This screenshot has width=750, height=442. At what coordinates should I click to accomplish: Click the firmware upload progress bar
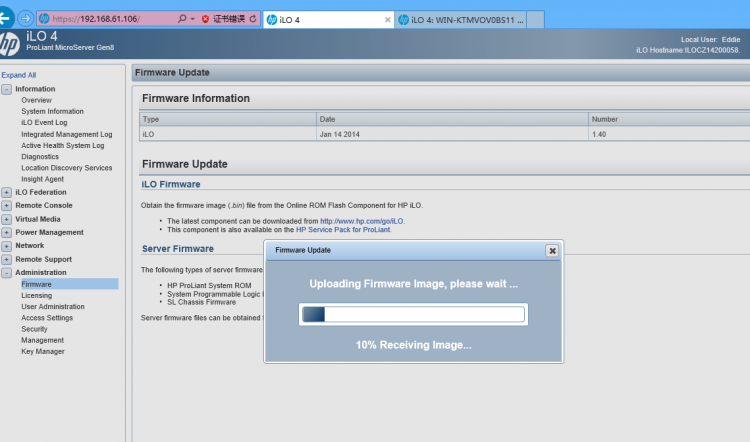coord(413,314)
